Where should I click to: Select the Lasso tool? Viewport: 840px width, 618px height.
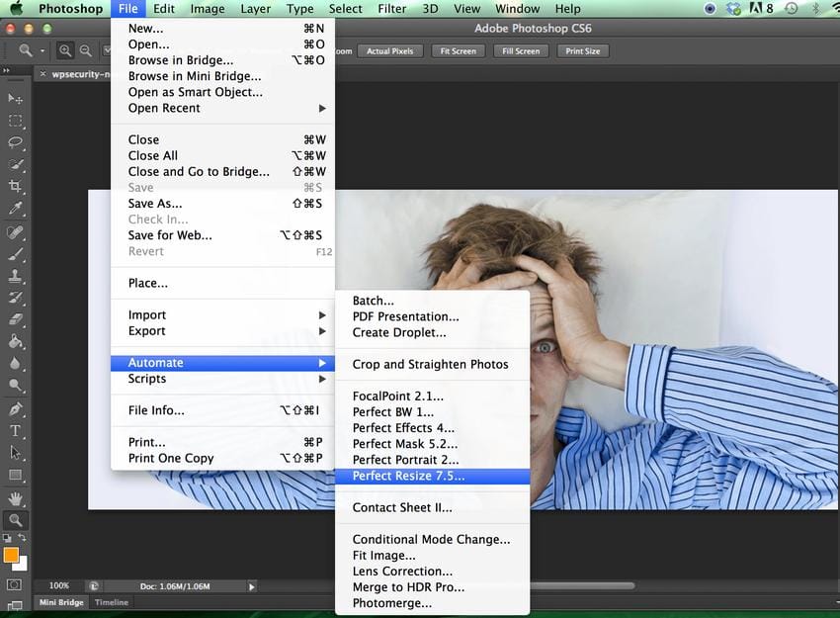pyautogui.click(x=14, y=142)
